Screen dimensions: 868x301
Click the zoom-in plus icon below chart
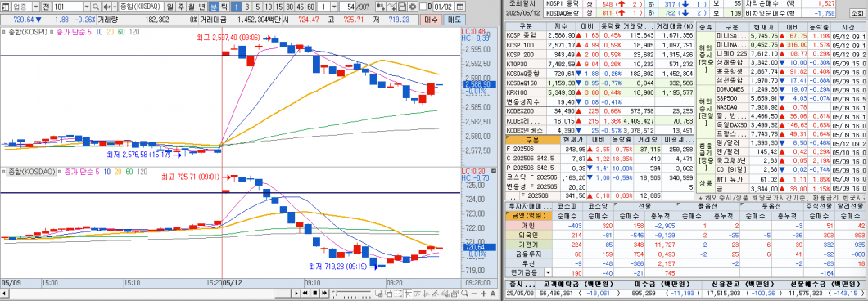(483, 294)
